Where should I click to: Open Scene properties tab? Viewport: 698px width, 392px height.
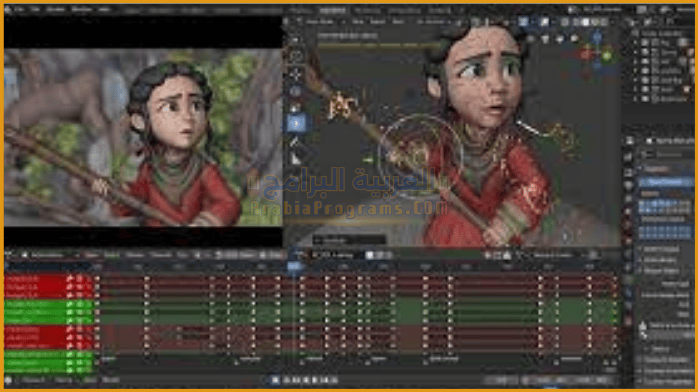629,198
